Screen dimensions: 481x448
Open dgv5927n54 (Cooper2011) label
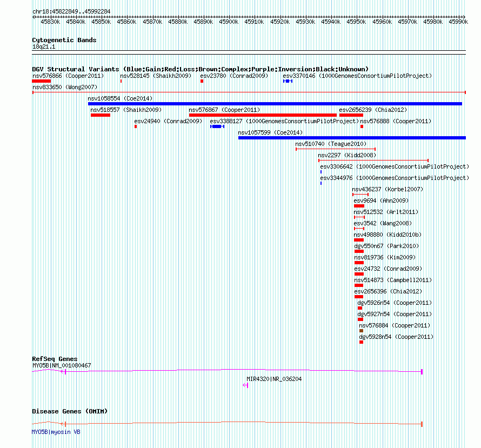coord(395,314)
